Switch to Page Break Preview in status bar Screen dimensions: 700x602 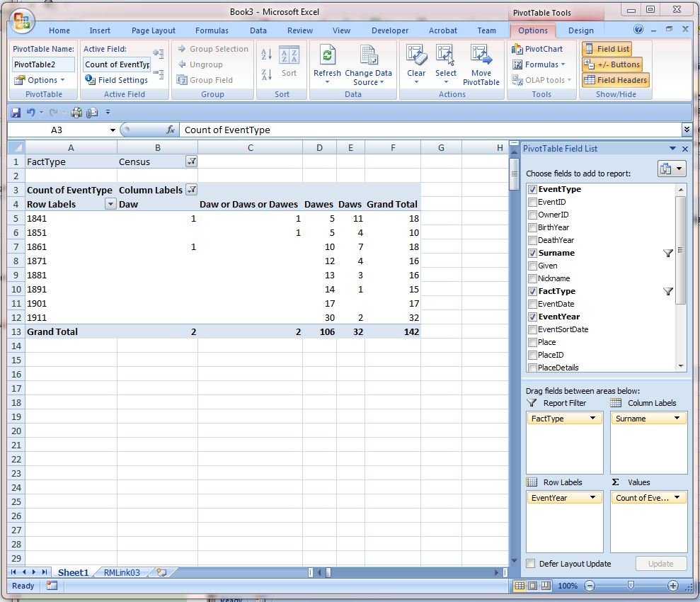click(546, 586)
